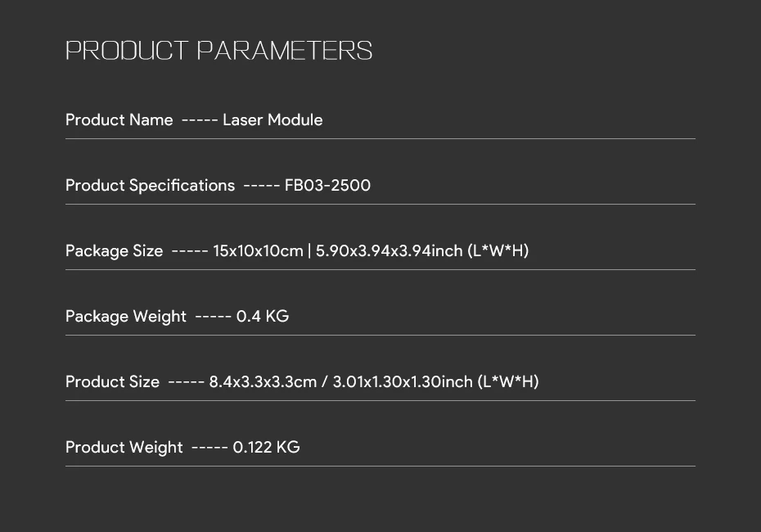Click the PRODUCT PARAMETERS heading
The width and height of the screenshot is (761, 532).
point(218,51)
